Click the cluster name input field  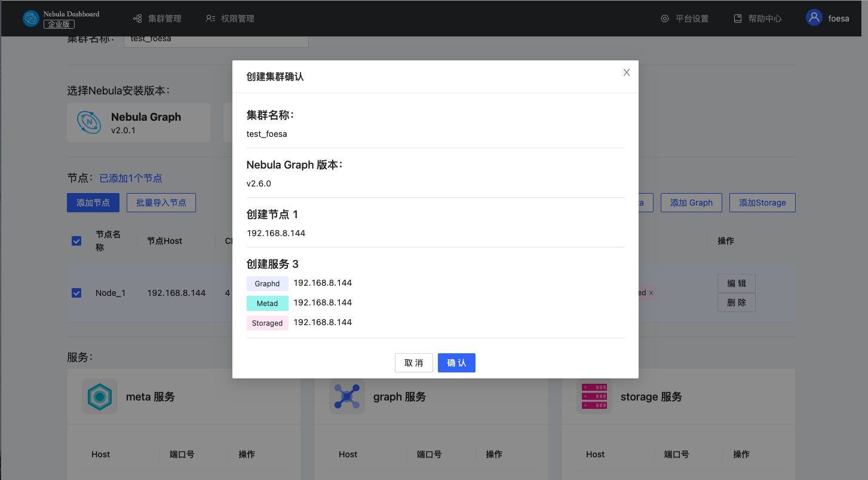click(216, 39)
